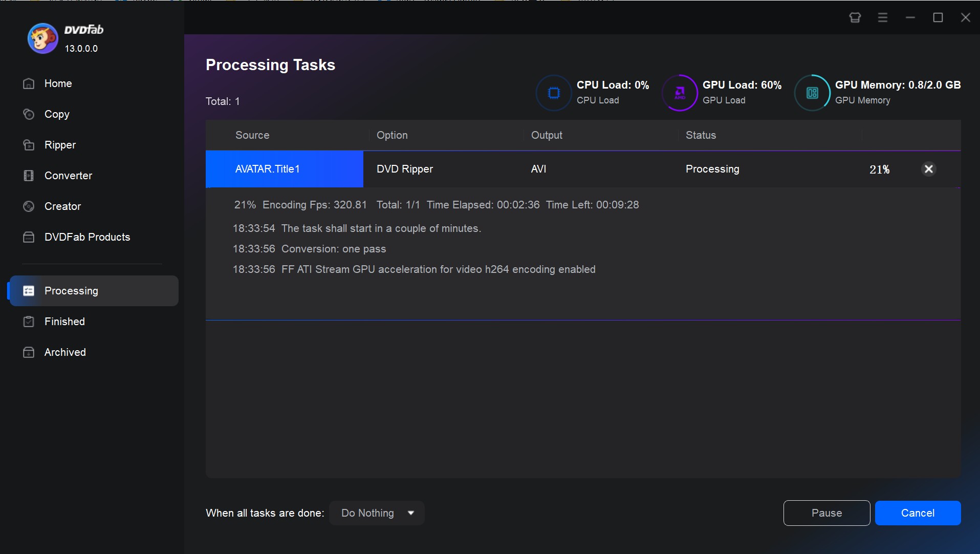Pause the current conversion task
The height and width of the screenshot is (554, 980).
(826, 513)
